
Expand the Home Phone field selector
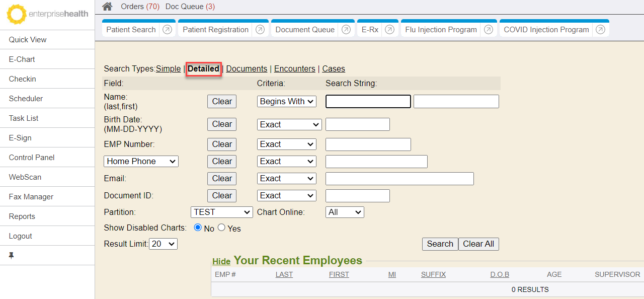click(x=141, y=161)
